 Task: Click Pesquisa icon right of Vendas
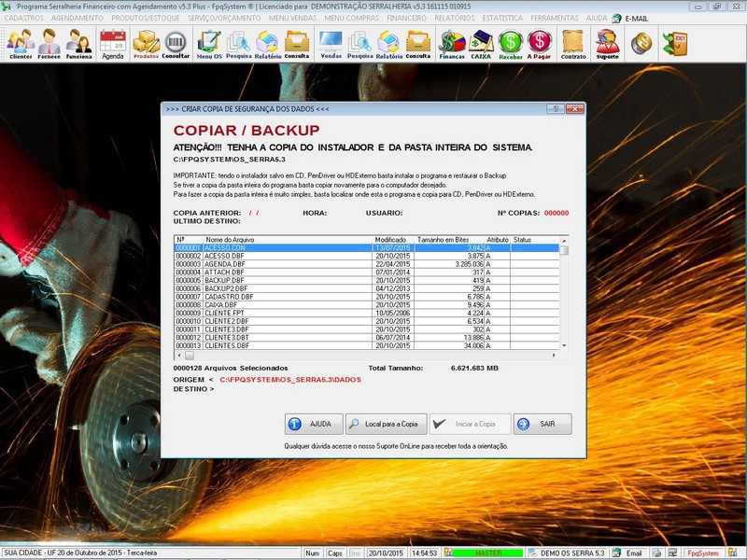point(359,44)
